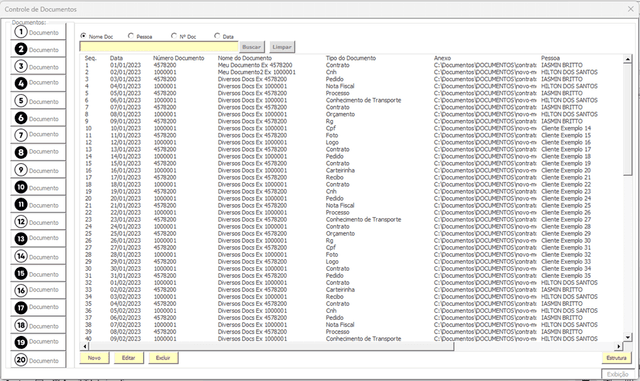Viewport: 640px width, 381px height.
Task: Click date cell '01/02/2023'
Action: (x=125, y=283)
